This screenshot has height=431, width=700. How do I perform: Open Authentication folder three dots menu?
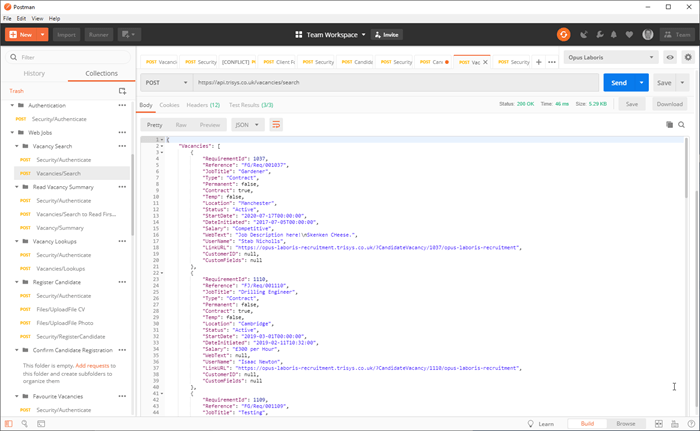(x=122, y=105)
